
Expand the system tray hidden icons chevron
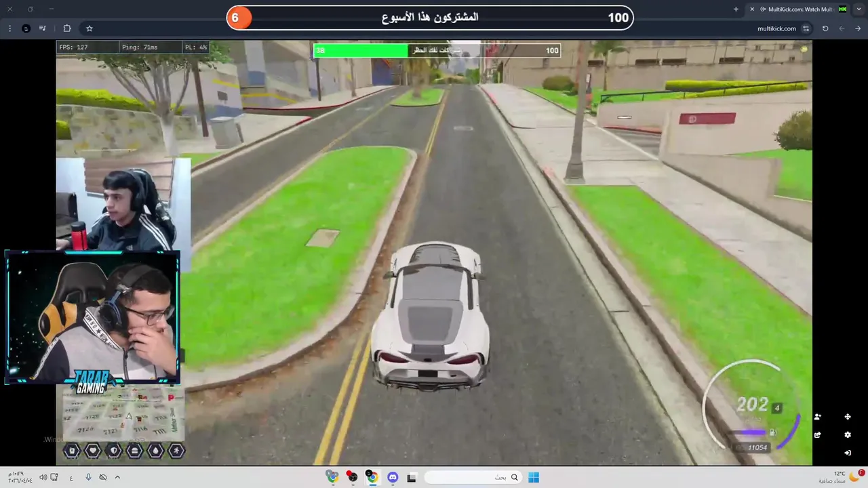(x=117, y=477)
